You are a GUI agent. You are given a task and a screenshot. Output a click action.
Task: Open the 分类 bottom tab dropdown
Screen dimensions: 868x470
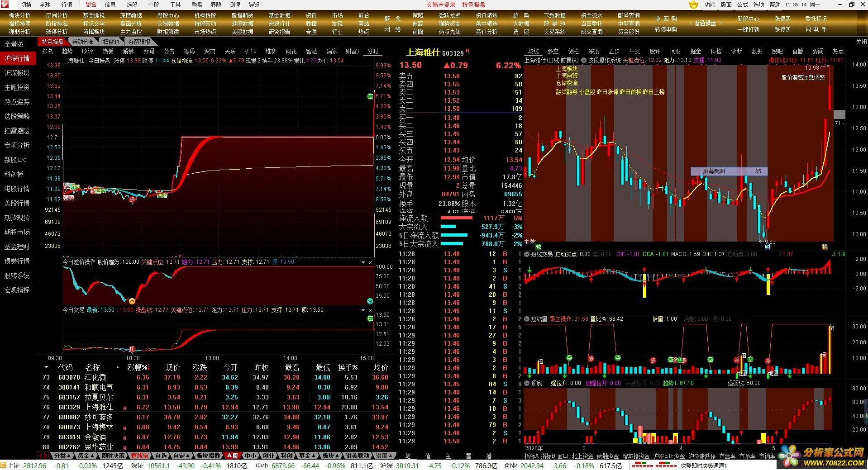coord(62,456)
